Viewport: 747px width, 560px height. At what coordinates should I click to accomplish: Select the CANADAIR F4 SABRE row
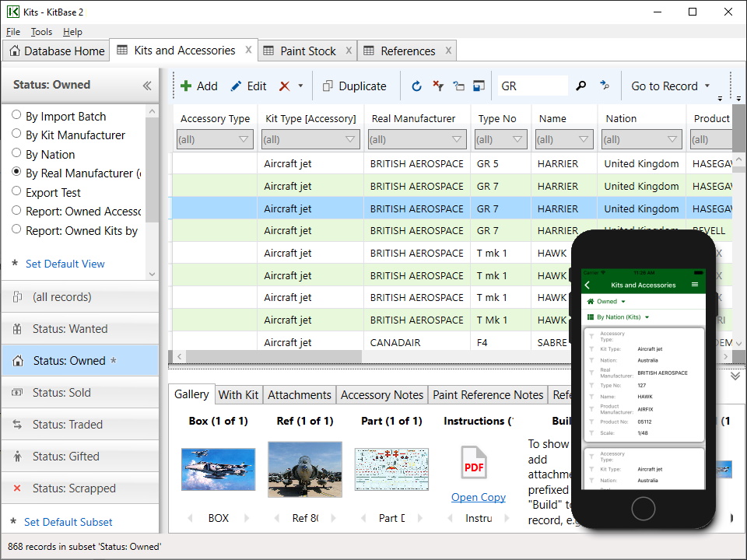click(372, 342)
